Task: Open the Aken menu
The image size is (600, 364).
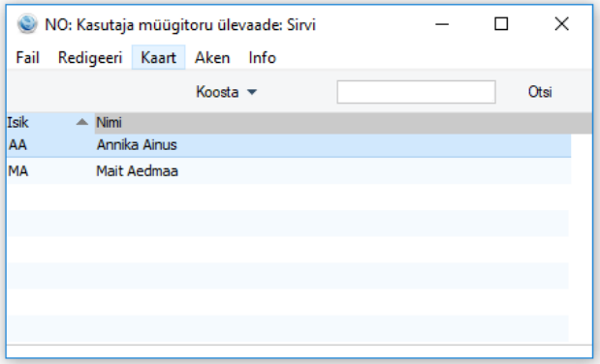Action: (x=212, y=58)
